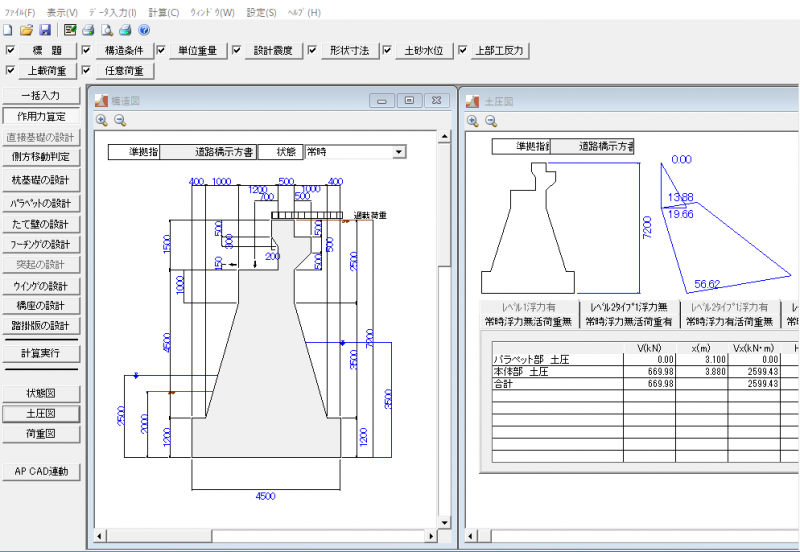Select the レベル2タイプ1浮力無 tab
This screenshot has width=800, height=552.
click(629, 307)
